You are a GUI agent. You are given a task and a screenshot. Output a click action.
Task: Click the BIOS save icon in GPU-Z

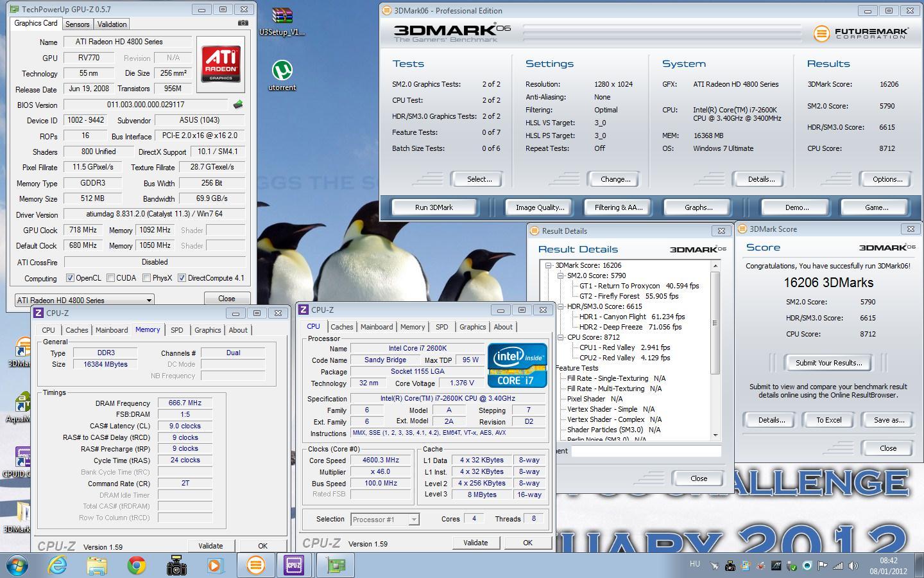click(238, 105)
